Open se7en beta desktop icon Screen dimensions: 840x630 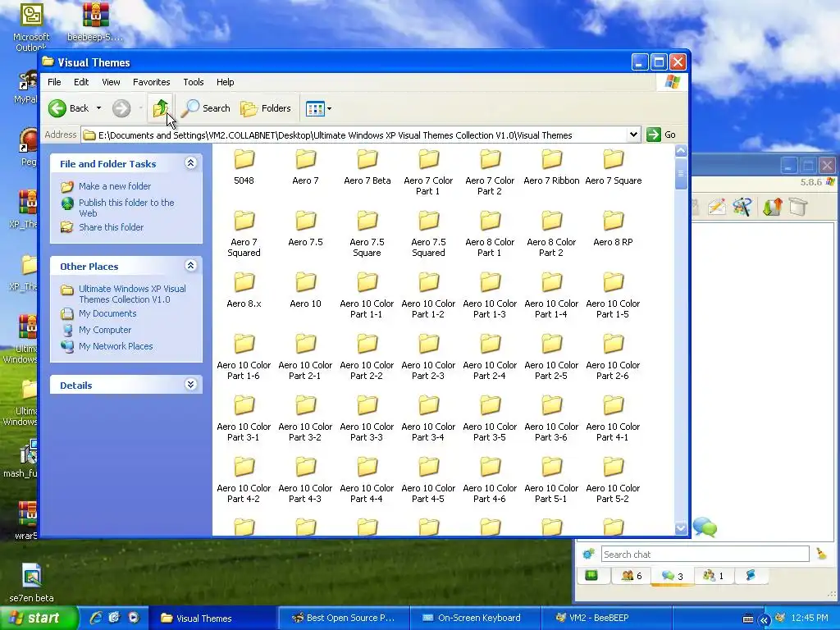point(31,583)
